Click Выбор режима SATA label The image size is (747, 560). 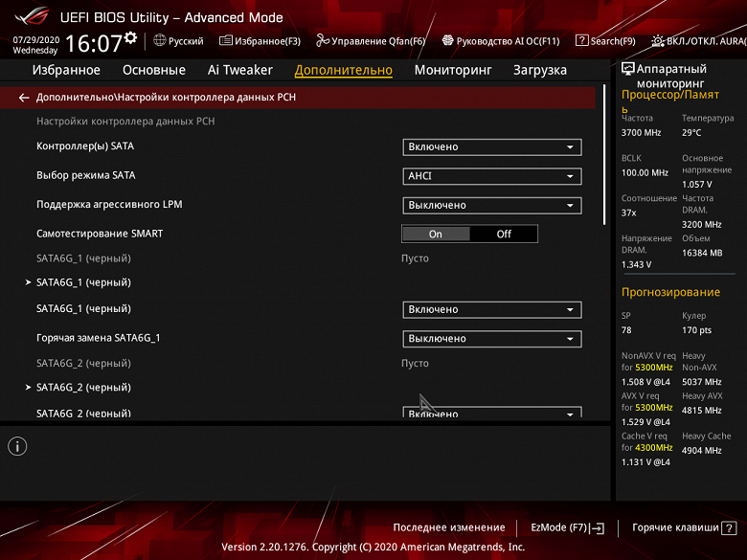coord(86,175)
